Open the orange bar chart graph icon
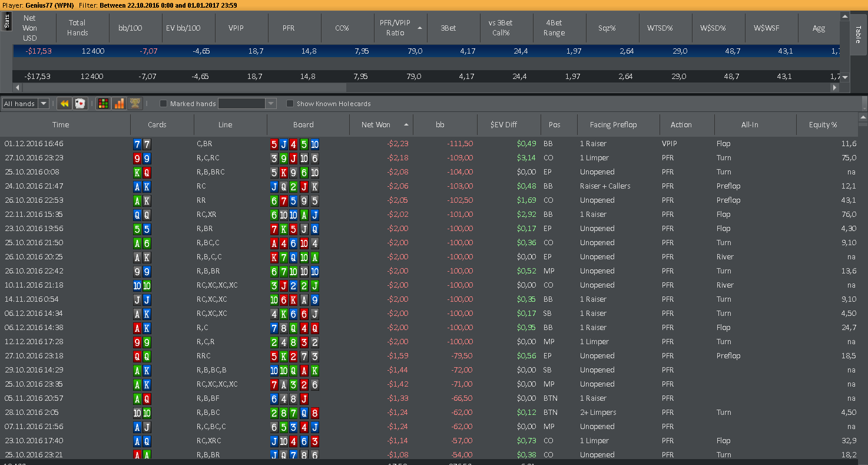This screenshot has height=465, width=868. [x=120, y=104]
